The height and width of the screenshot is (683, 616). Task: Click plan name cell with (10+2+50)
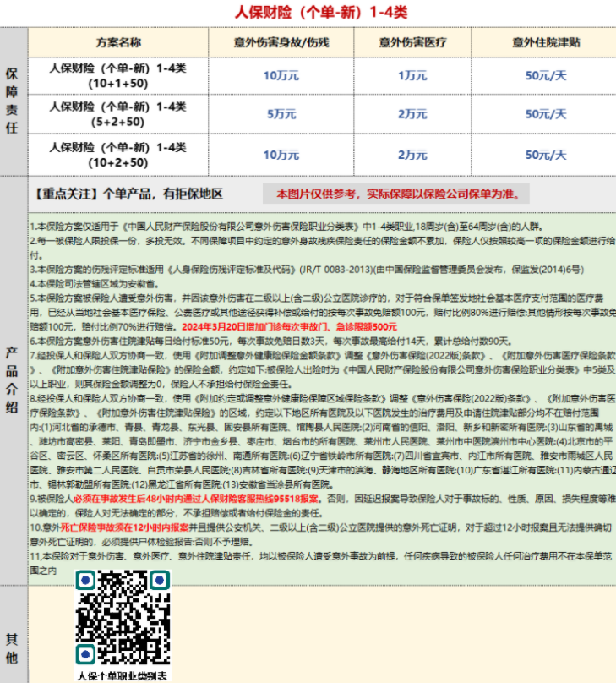click(x=118, y=155)
